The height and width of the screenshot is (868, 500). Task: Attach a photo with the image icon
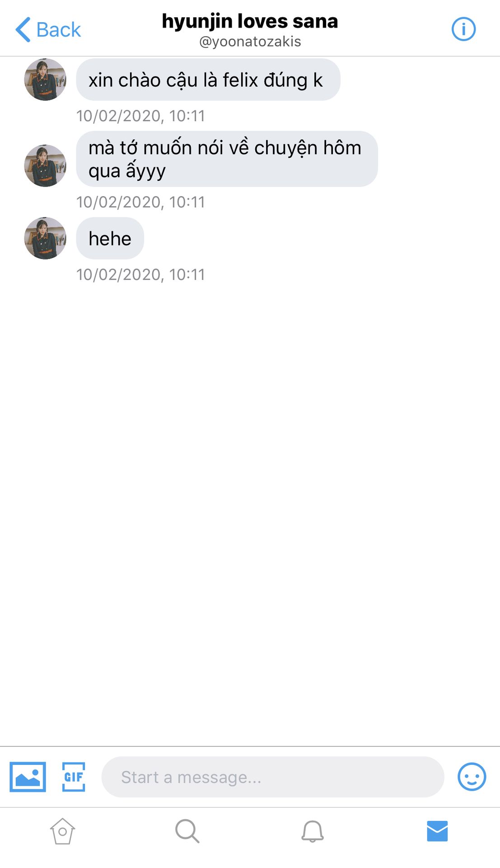28,777
